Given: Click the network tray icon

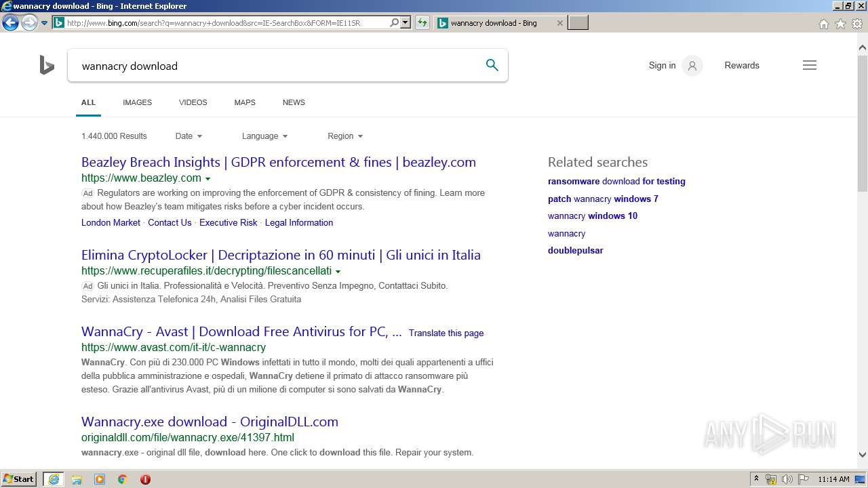Looking at the screenshot, I should 771,479.
